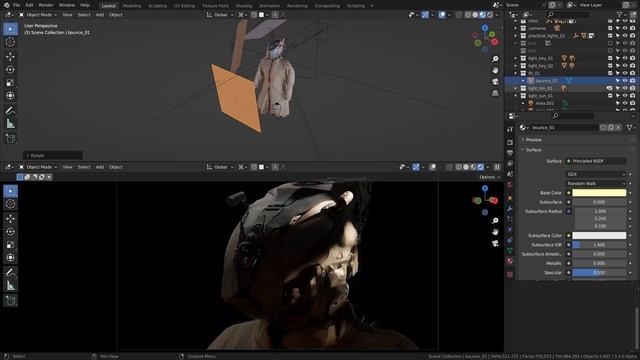
Task: Click the bounce_01 material name field
Action: (564, 128)
